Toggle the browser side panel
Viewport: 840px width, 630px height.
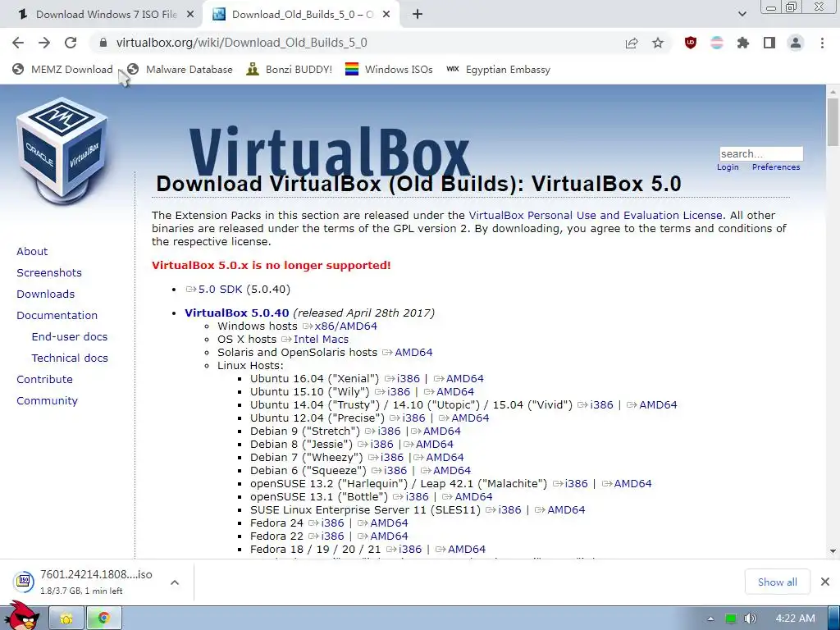(769, 43)
